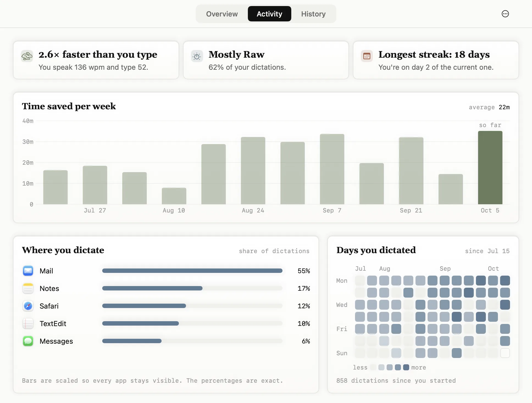Click the 'Days you dictated' heading
The width and height of the screenshot is (532, 403).
pyautogui.click(x=376, y=250)
